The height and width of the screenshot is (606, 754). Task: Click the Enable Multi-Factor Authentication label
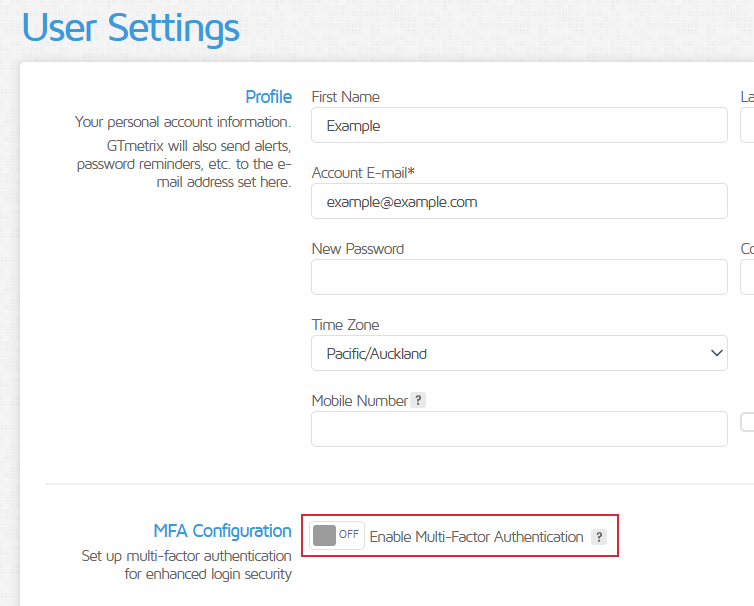476,537
